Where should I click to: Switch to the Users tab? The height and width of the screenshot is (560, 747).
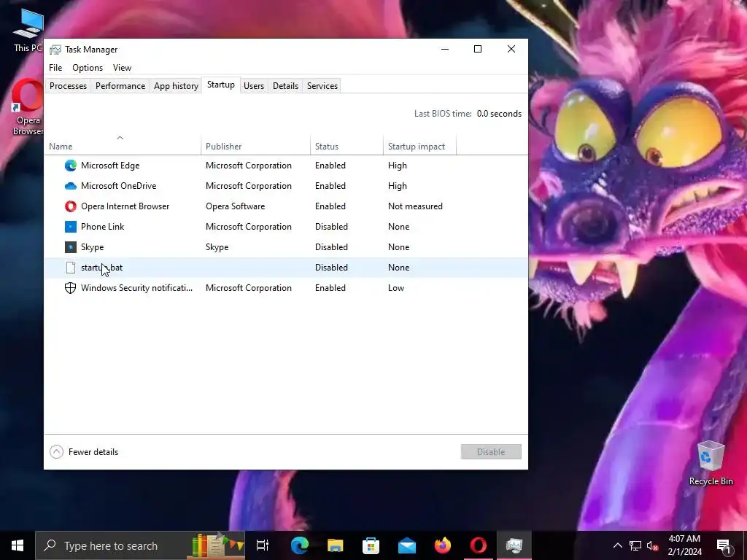pyautogui.click(x=254, y=86)
